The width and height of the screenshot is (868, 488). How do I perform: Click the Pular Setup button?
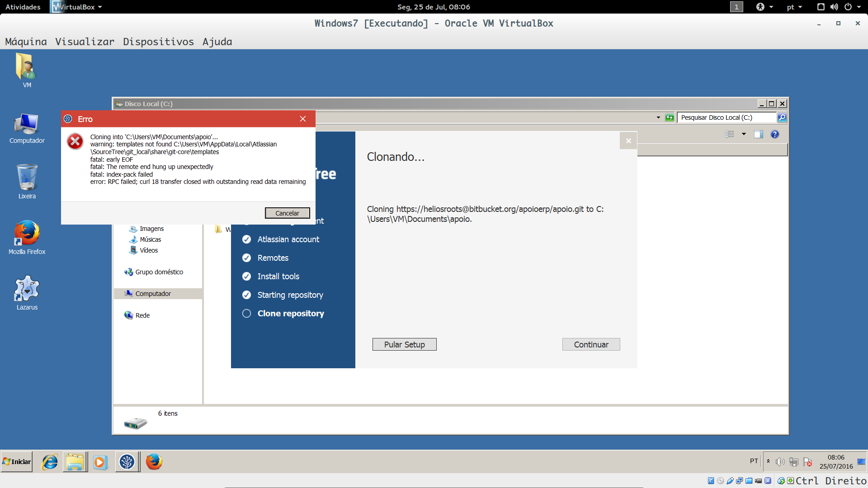405,344
